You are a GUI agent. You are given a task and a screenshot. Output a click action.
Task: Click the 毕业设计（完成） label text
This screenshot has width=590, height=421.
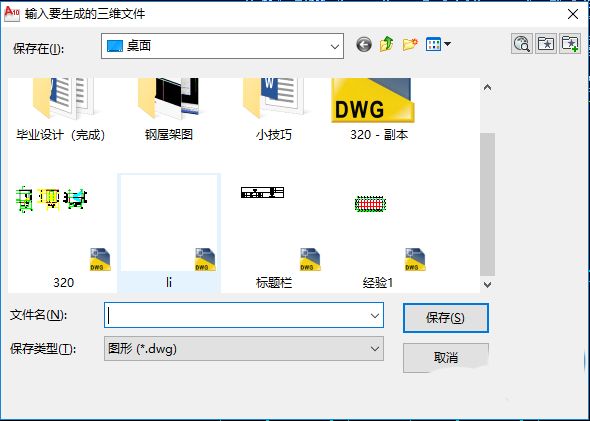coord(61,135)
